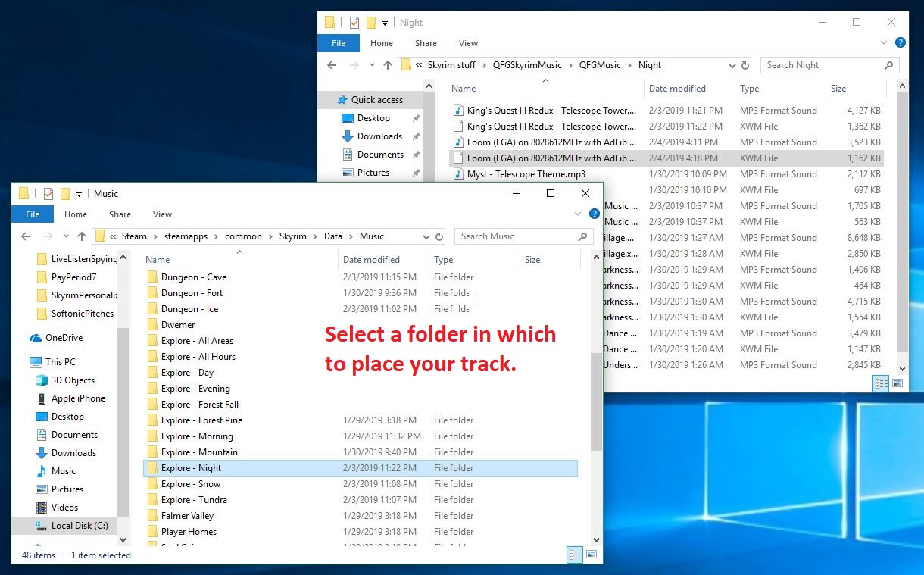
Task: Click the Up arrow in the Music window
Action: [x=83, y=236]
